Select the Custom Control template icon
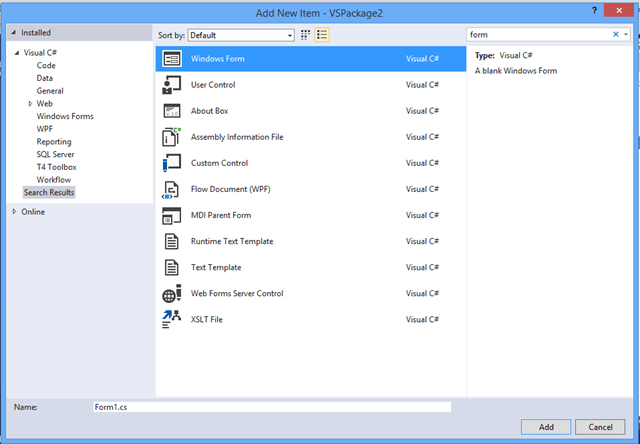Image resolution: width=640 pixels, height=444 pixels. pos(172,163)
